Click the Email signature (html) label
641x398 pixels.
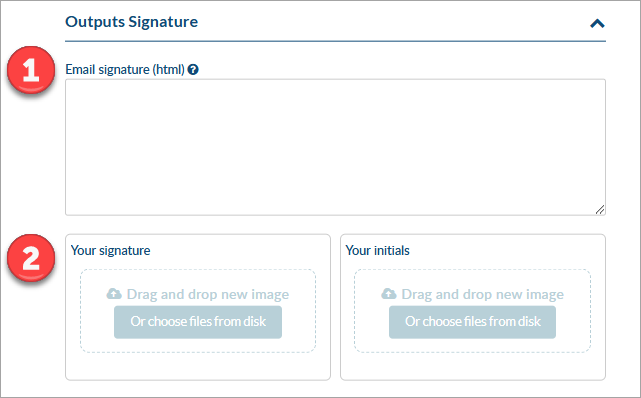click(x=125, y=70)
